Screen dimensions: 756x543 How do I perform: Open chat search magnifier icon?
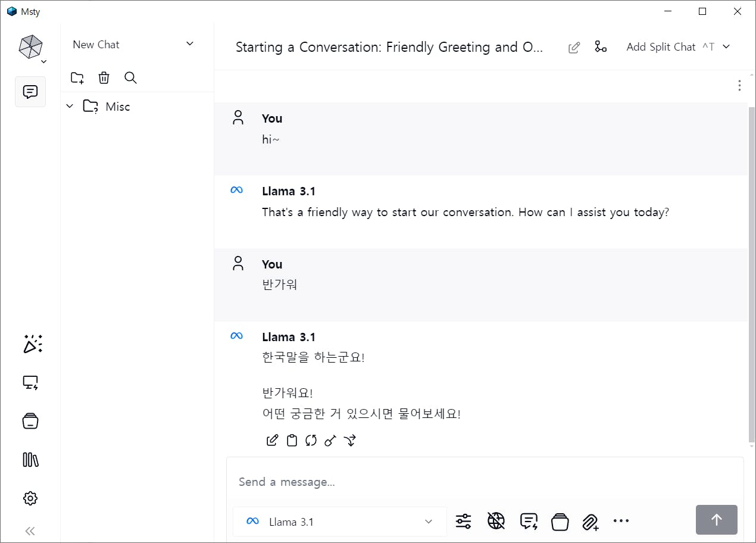click(x=130, y=77)
